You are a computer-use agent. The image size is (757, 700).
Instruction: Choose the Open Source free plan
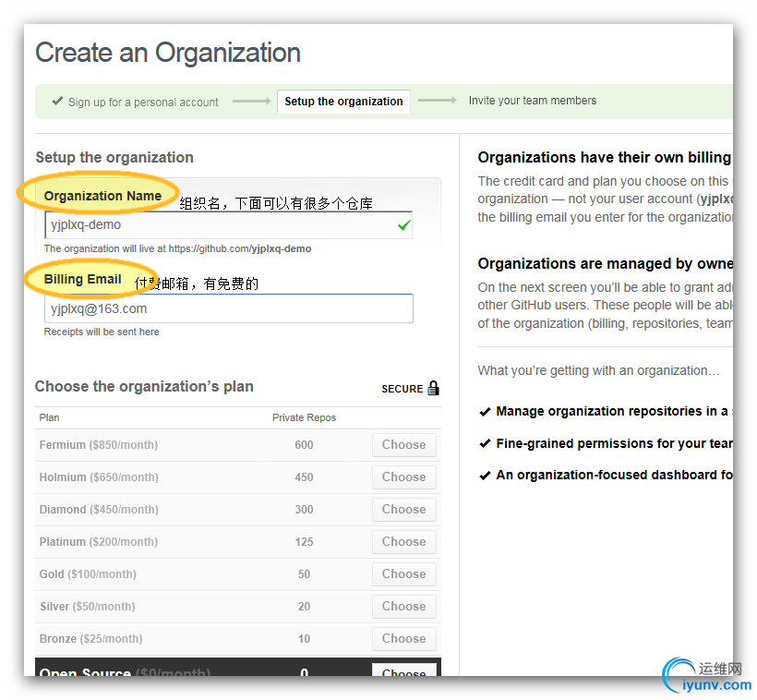[404, 670]
